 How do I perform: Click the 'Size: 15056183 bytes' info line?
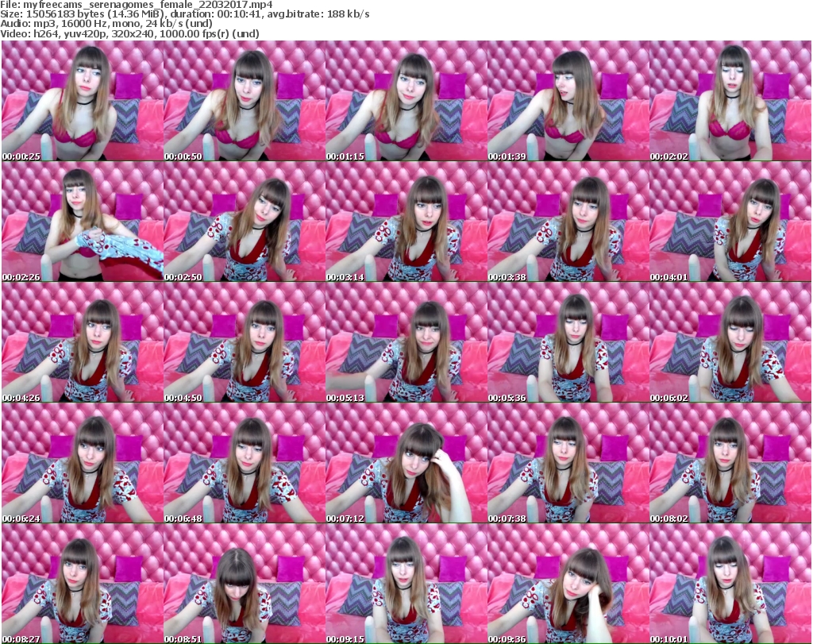pos(184,14)
